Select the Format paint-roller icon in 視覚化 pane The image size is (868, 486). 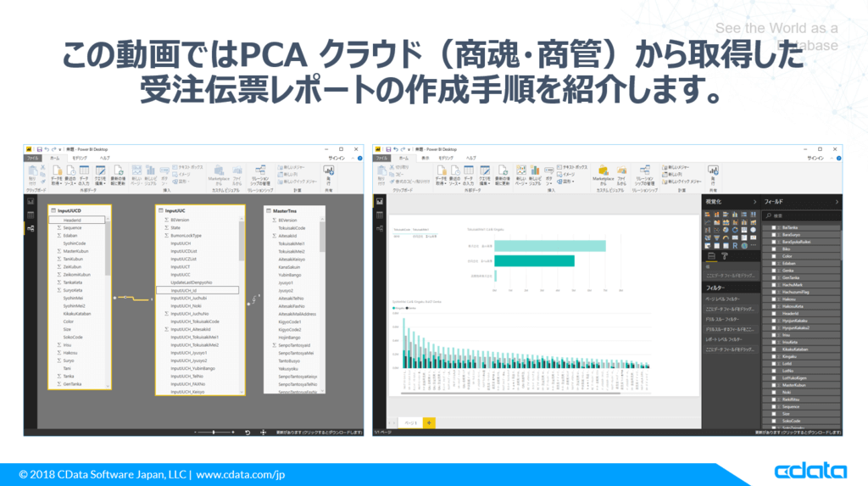(725, 256)
